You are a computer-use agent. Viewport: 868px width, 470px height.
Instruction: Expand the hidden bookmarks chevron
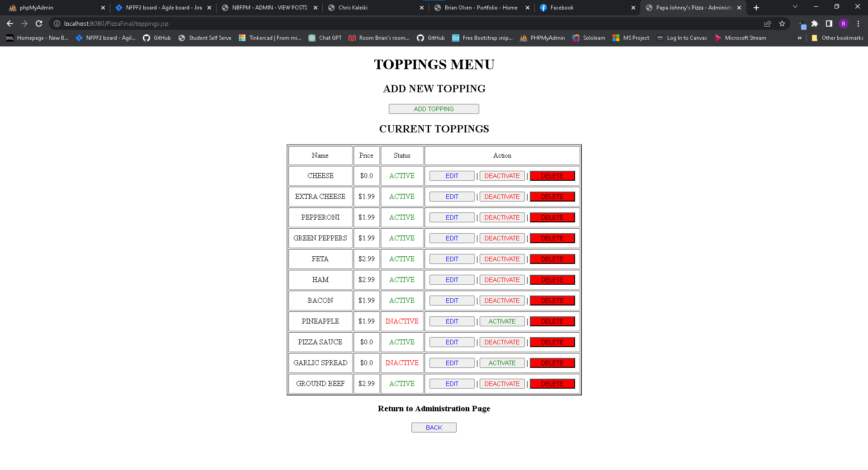[800, 38]
